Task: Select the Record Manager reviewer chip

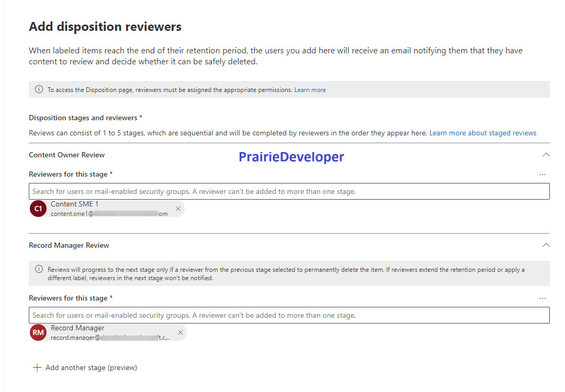Action: pos(108,332)
